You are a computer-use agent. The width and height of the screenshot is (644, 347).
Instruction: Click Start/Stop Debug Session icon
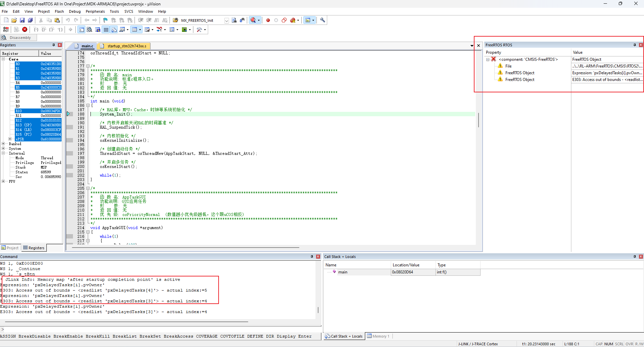click(x=253, y=20)
